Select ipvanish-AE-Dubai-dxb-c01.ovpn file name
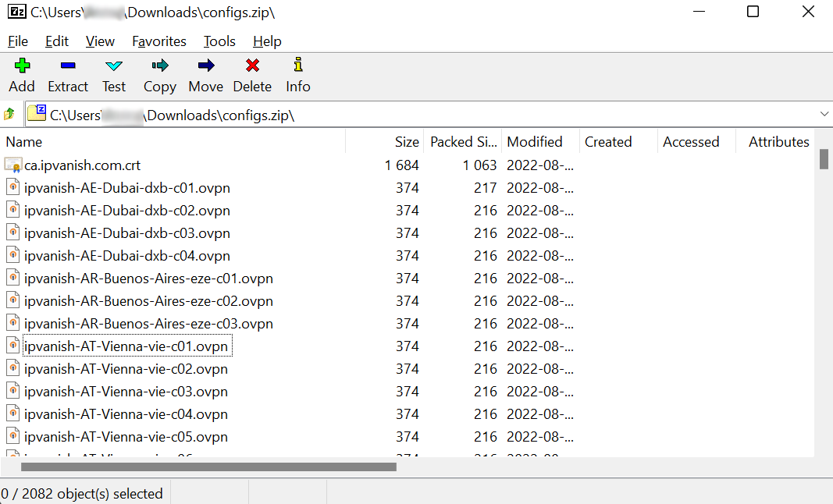Viewport: 833px width, 504px height. tap(127, 188)
